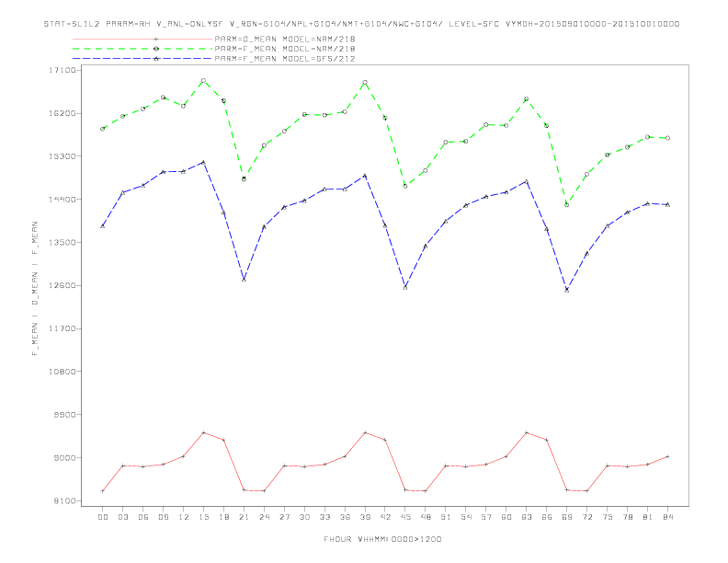The width and height of the screenshot is (728, 563).
Task: Click x-axis tick label 24
Action: (x=264, y=517)
